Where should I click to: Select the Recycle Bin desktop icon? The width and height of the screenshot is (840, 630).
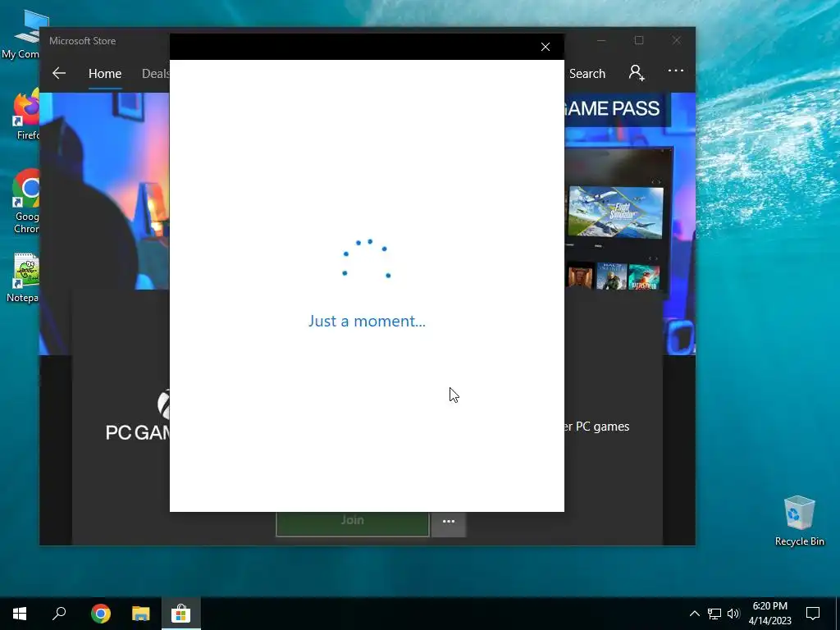pos(799,521)
